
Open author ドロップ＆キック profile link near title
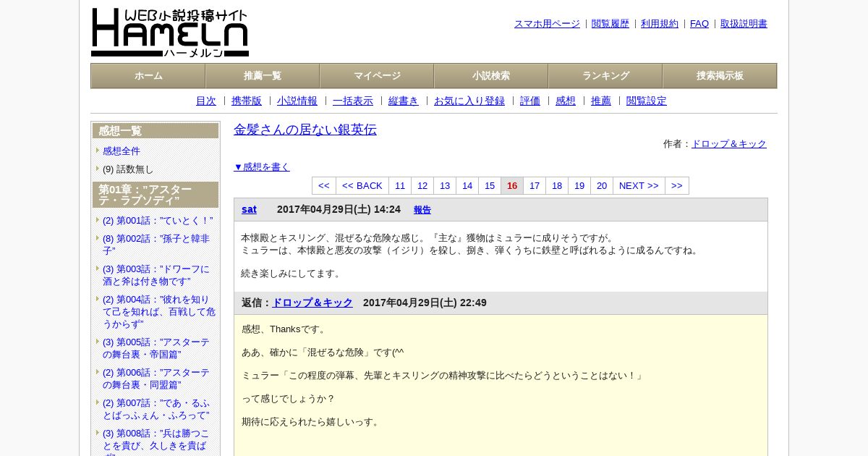(x=729, y=144)
